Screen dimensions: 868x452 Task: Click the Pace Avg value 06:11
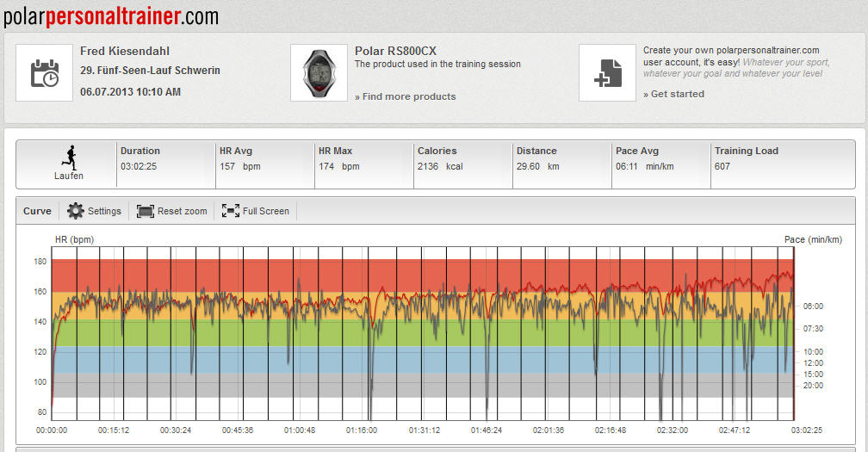tap(627, 166)
